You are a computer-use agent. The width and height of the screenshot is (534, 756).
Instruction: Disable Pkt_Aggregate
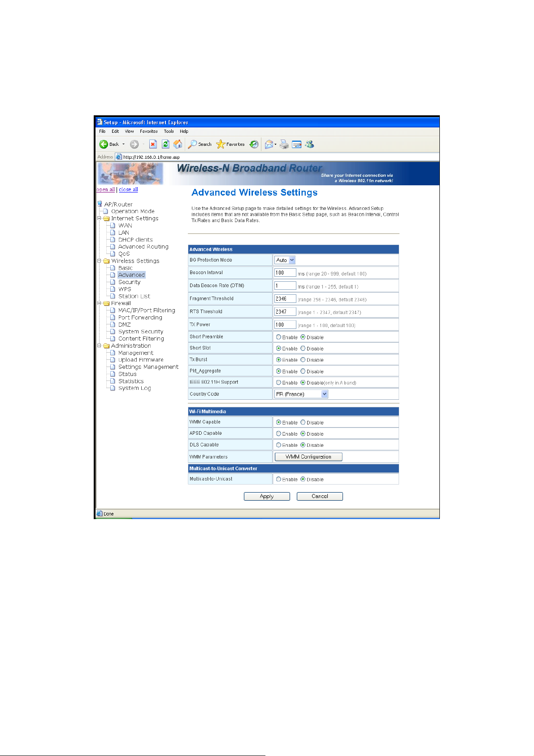pos(303,371)
